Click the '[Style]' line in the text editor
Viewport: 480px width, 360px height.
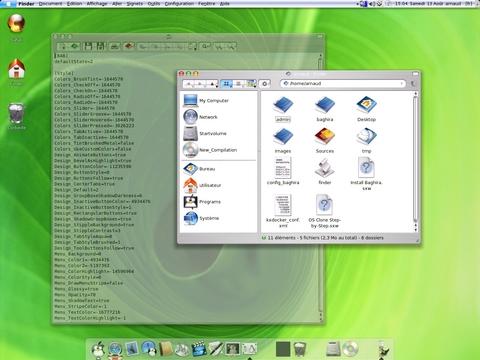(x=64, y=73)
